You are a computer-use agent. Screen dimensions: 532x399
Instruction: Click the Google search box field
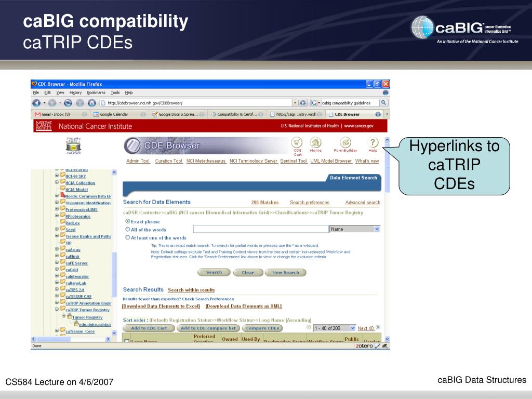click(x=350, y=103)
